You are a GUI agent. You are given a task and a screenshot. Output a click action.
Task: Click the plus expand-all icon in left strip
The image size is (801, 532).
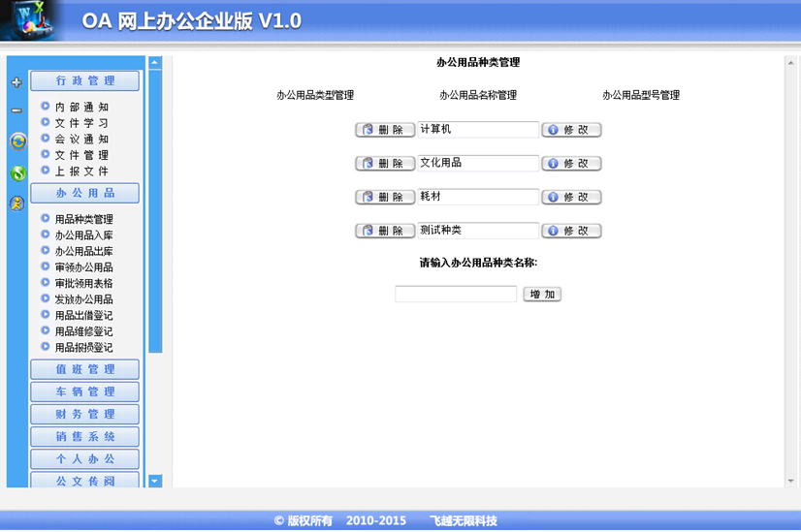(x=16, y=83)
